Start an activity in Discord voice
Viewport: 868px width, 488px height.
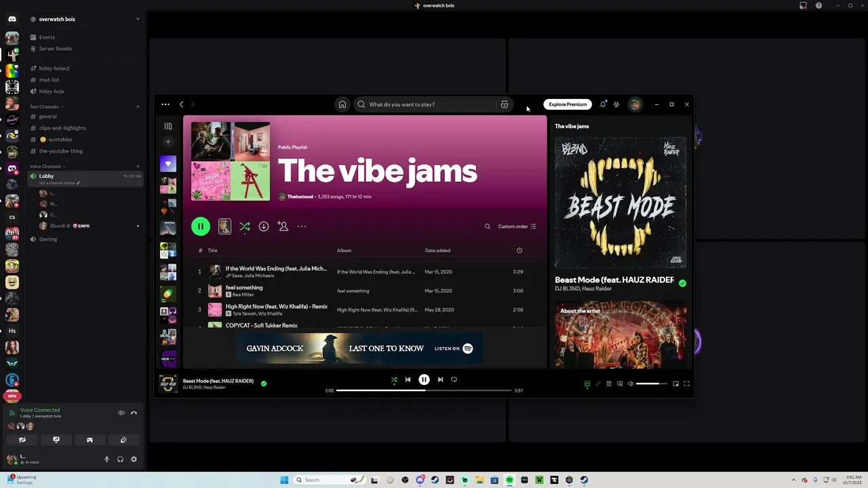(90, 440)
